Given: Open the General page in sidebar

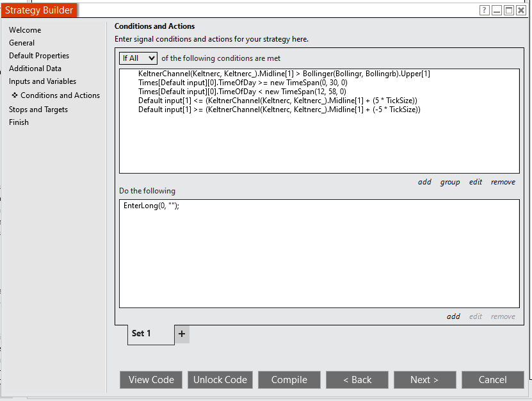Looking at the screenshot, I should 22,43.
